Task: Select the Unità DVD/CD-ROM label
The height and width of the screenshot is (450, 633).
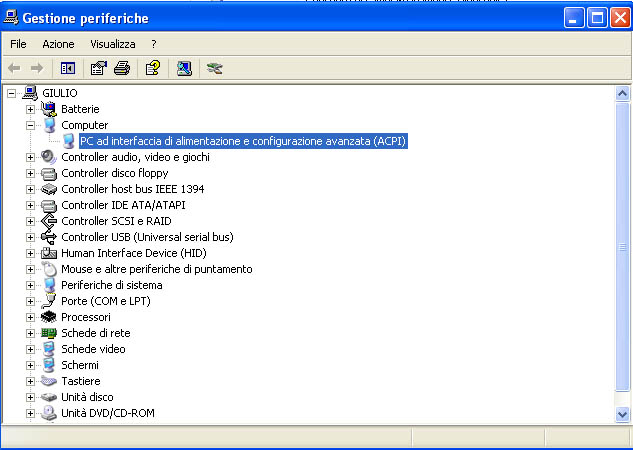Action: point(108,413)
